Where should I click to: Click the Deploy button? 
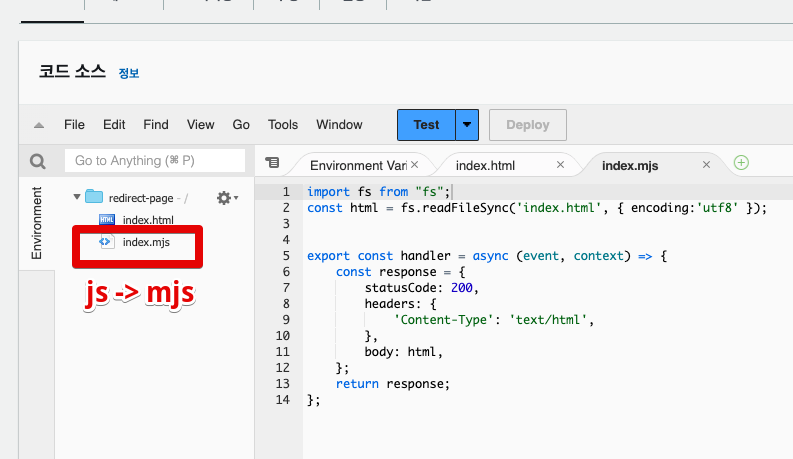[527, 125]
